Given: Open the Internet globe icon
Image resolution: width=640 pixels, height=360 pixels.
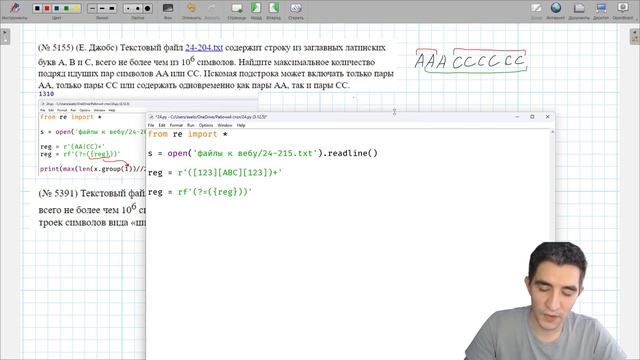Looking at the screenshot, I should click(x=556, y=8).
